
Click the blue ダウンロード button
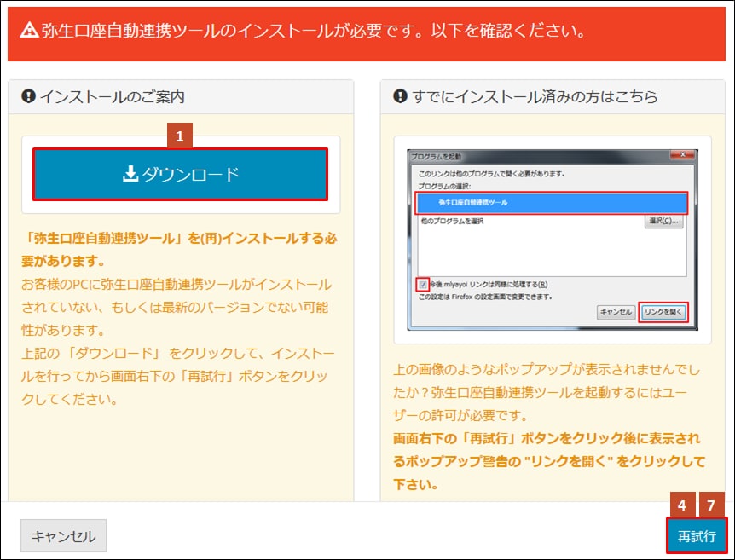[180, 175]
